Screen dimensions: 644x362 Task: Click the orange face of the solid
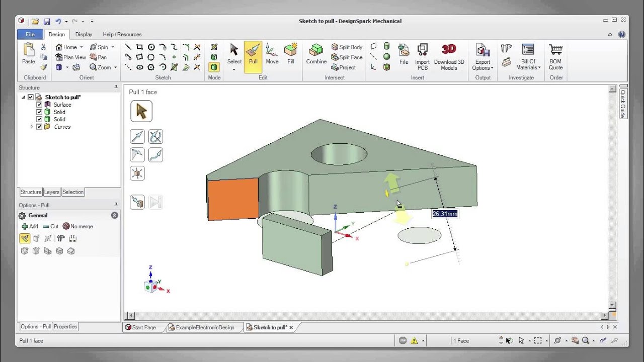click(x=233, y=198)
